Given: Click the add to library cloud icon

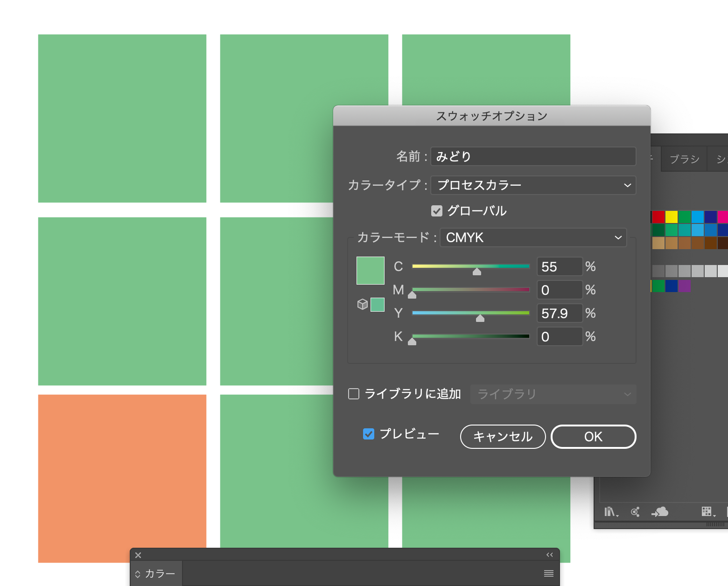Looking at the screenshot, I should (x=660, y=512).
